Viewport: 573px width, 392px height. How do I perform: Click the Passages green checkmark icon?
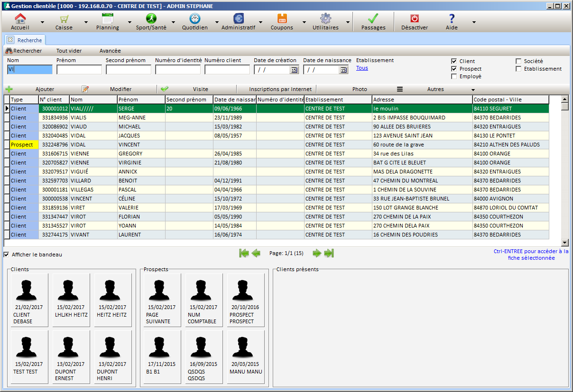[373, 19]
